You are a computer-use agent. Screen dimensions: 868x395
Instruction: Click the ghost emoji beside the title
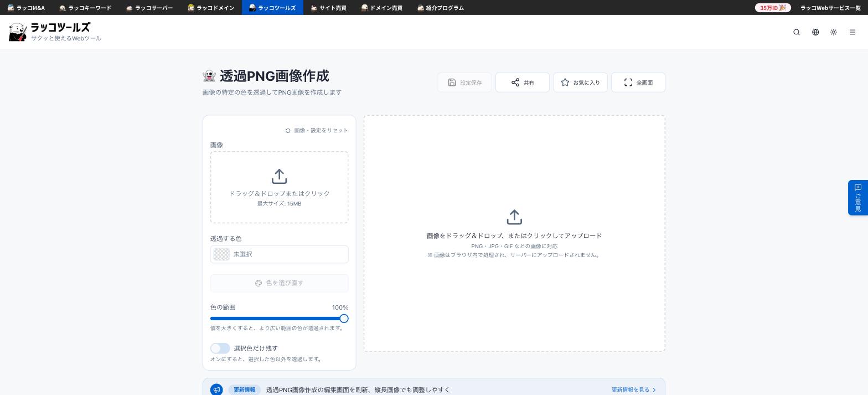[209, 76]
